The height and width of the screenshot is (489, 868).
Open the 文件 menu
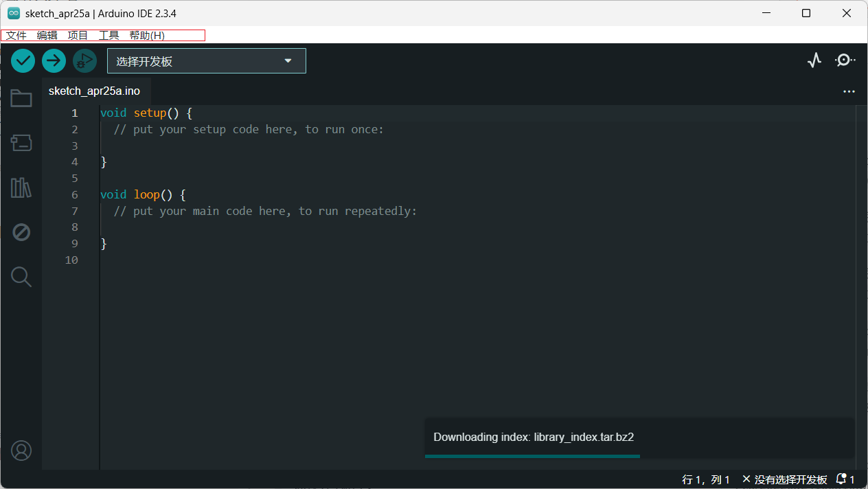click(x=16, y=36)
